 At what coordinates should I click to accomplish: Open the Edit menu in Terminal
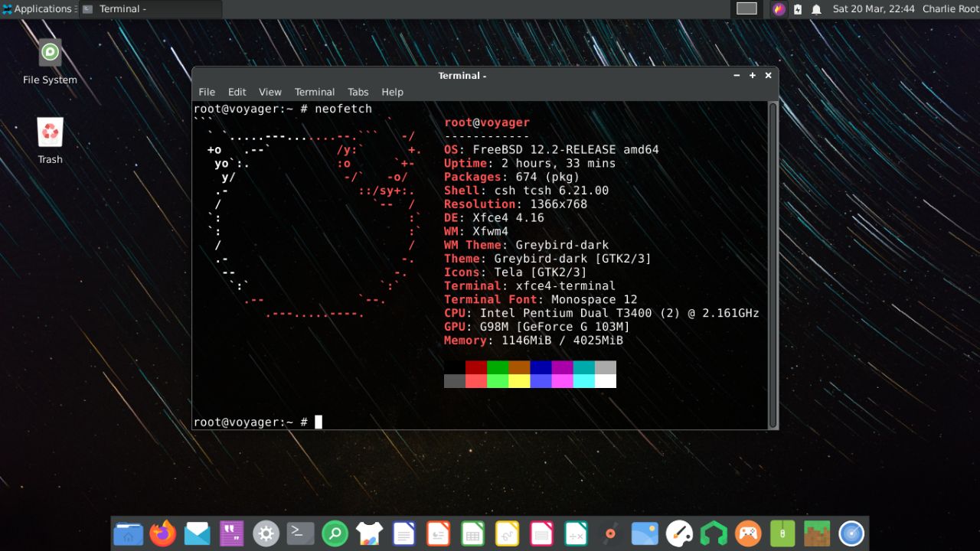point(237,92)
